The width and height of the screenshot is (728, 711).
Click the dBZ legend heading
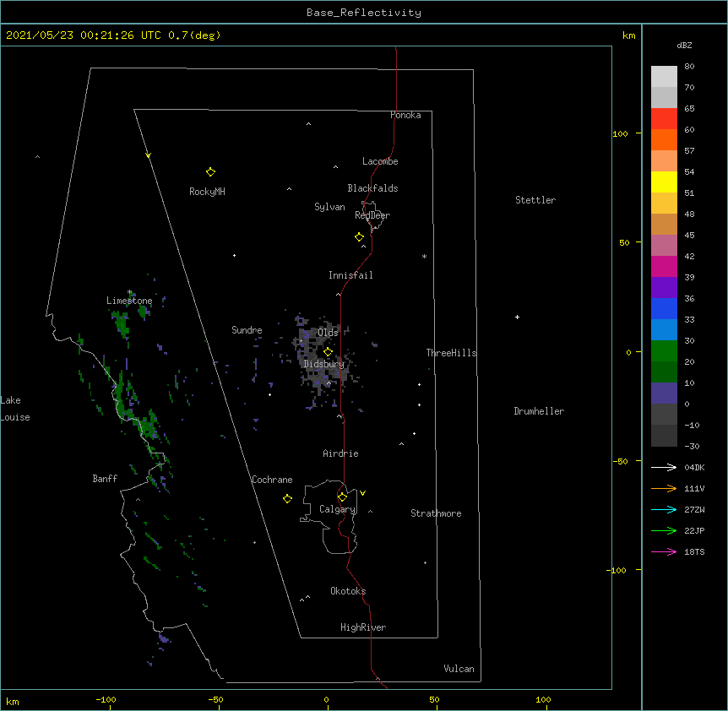pos(684,45)
